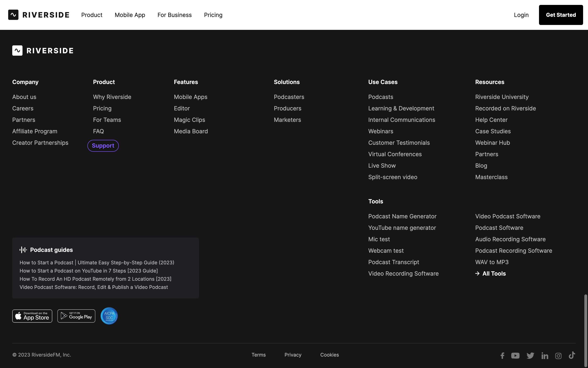
Task: Open the Webcam test tool
Action: coord(386,250)
